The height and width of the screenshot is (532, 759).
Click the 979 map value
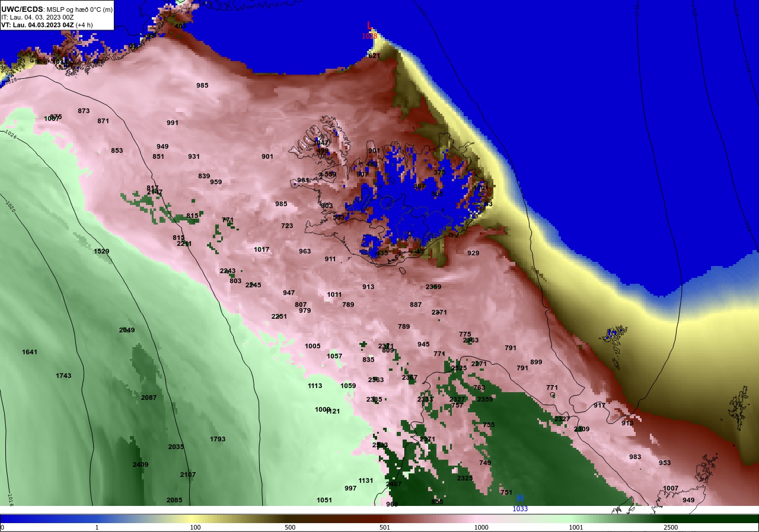click(305, 310)
